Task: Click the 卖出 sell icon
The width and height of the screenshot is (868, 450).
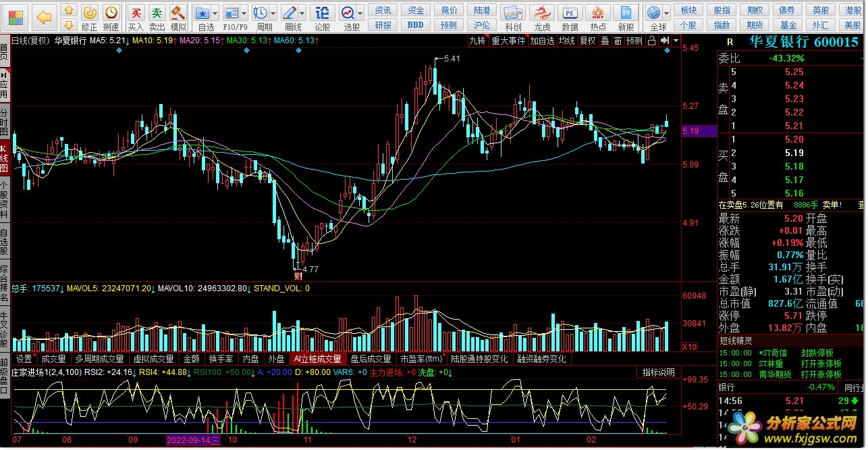Action: 157,12
